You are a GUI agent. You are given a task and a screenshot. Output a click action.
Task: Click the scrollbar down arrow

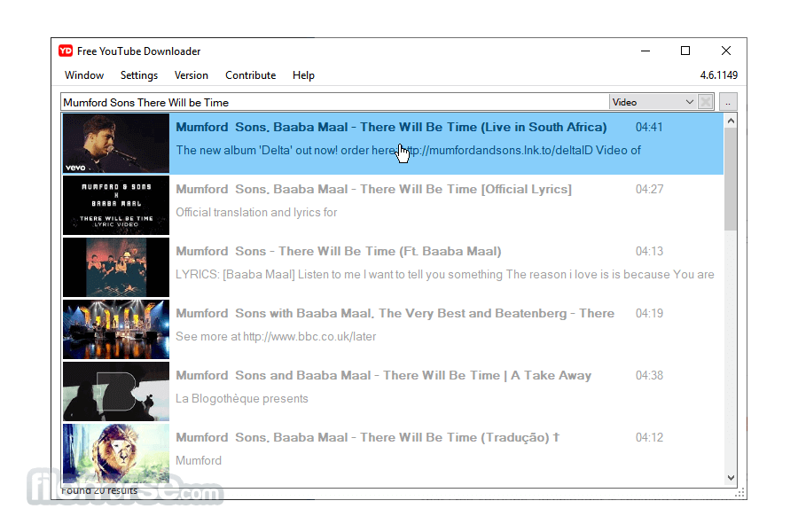pyautogui.click(x=731, y=477)
